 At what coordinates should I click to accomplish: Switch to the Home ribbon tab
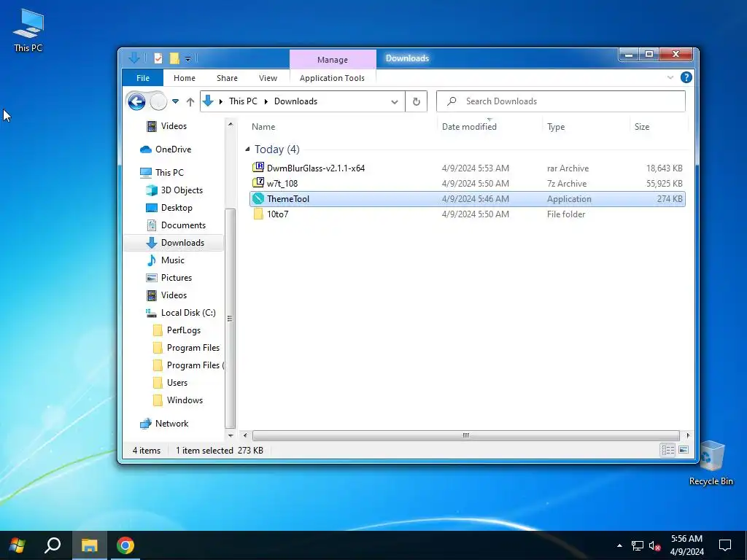coord(185,78)
